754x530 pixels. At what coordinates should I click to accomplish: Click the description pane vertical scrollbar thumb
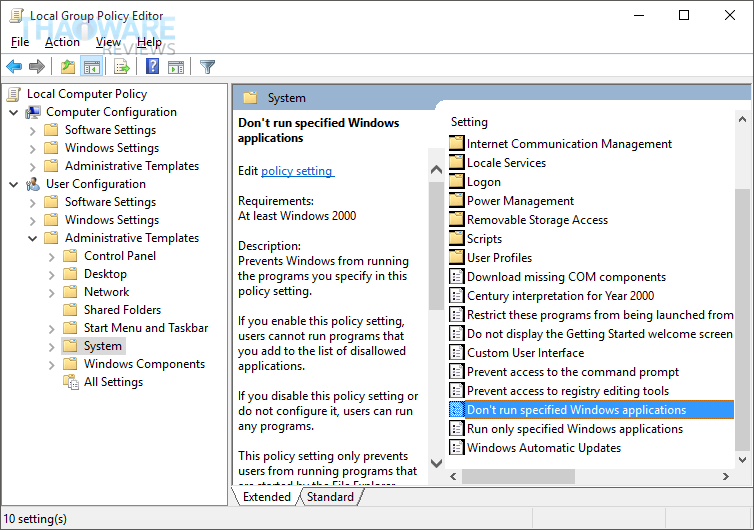[x=436, y=245]
